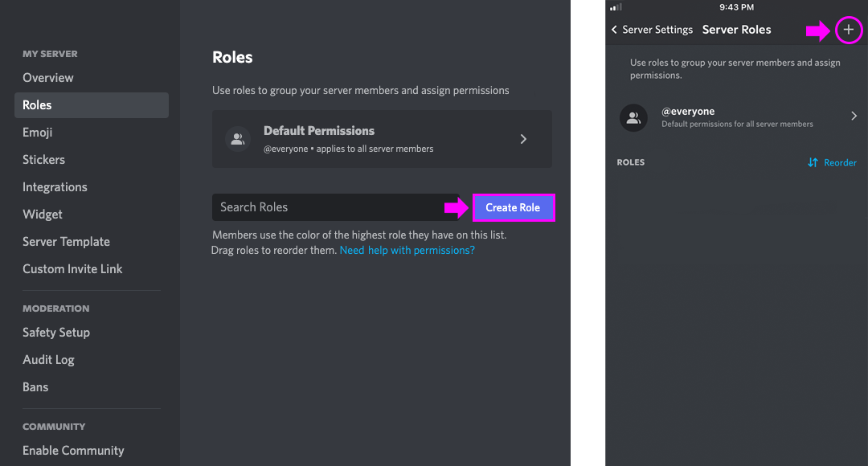Open @everyone role chevron on mobile
This screenshot has height=466, width=868.
pyautogui.click(x=854, y=117)
